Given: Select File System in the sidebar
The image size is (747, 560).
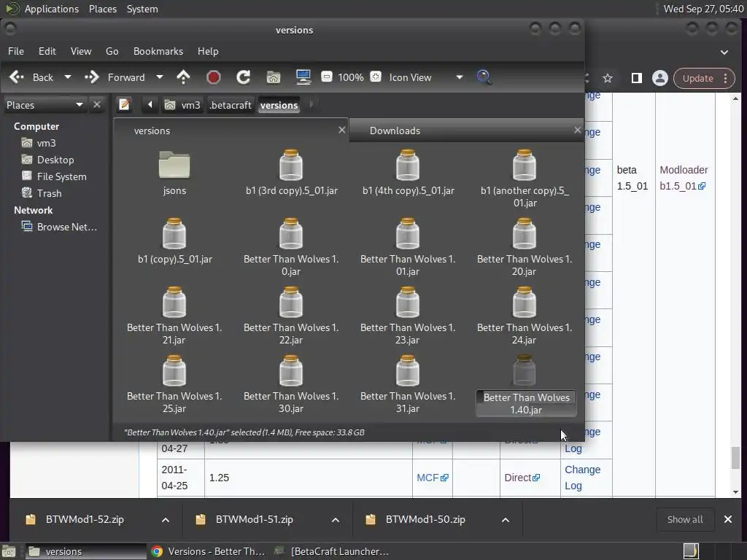Looking at the screenshot, I should (61, 176).
